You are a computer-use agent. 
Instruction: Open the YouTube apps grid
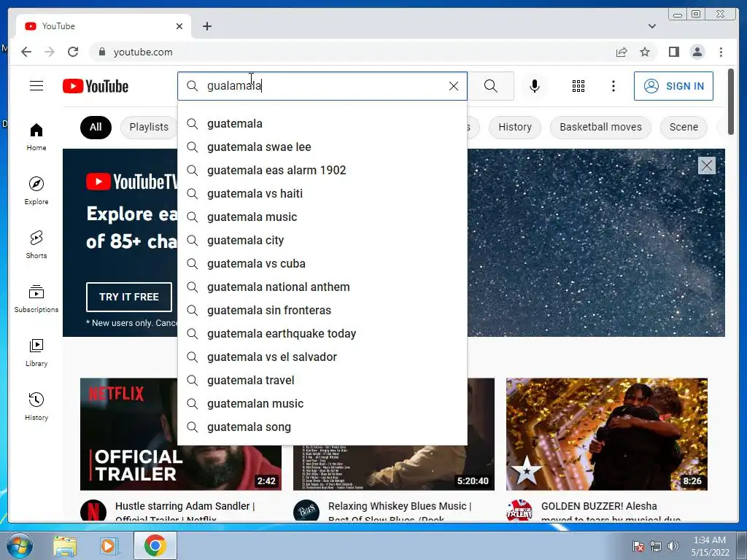coord(578,86)
